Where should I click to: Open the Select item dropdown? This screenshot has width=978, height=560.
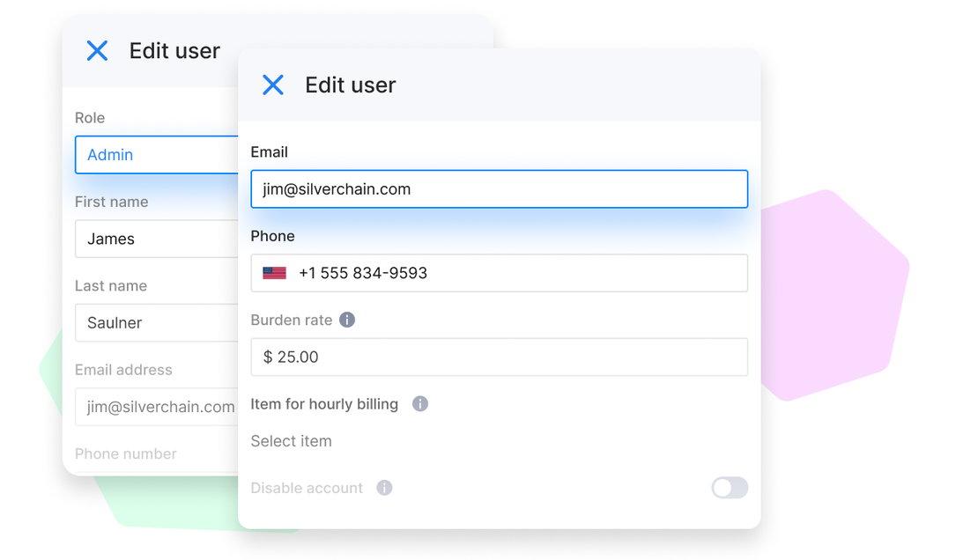292,441
